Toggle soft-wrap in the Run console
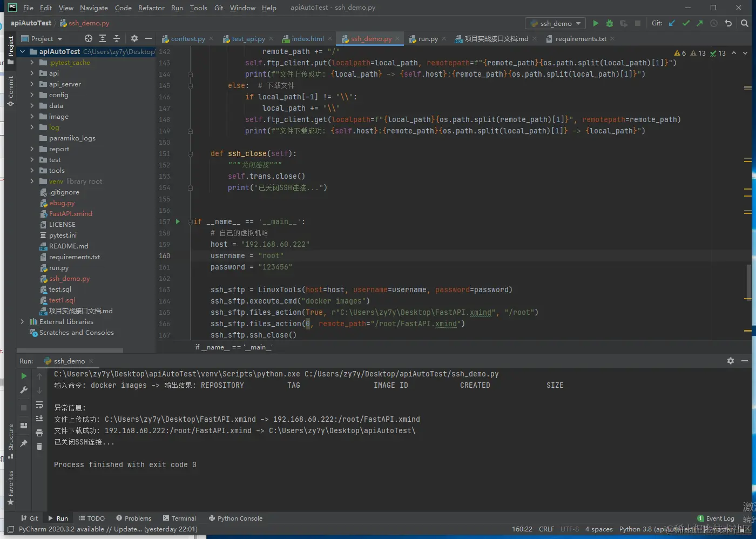The width and height of the screenshot is (756, 539). (39, 405)
